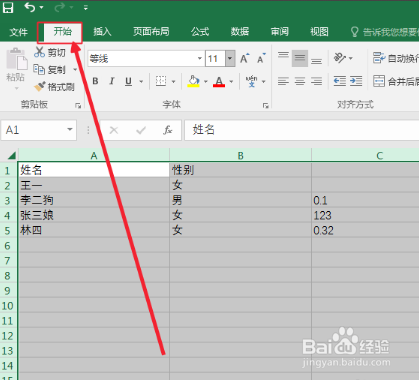Select Center horizontal alignment icon
The width and height of the screenshot is (419, 380).
[x=300, y=81]
